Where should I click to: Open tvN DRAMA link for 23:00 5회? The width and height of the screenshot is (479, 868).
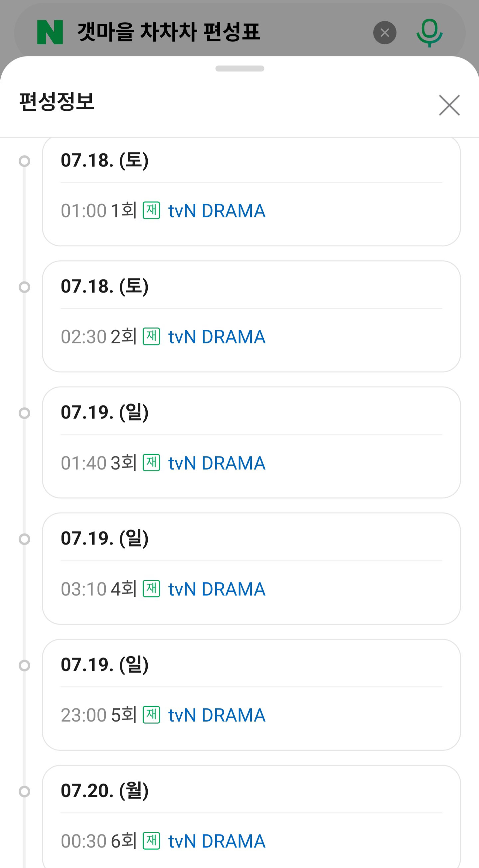[217, 715]
